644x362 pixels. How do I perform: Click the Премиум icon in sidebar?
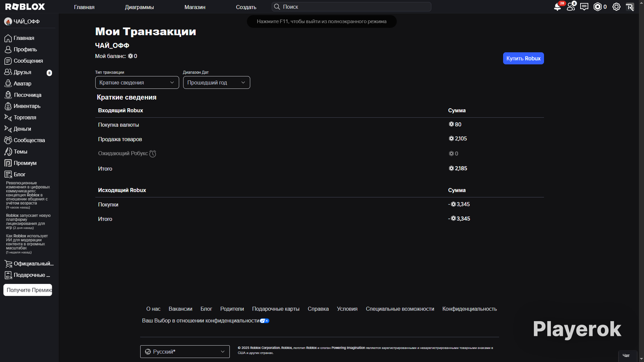pyautogui.click(x=8, y=163)
